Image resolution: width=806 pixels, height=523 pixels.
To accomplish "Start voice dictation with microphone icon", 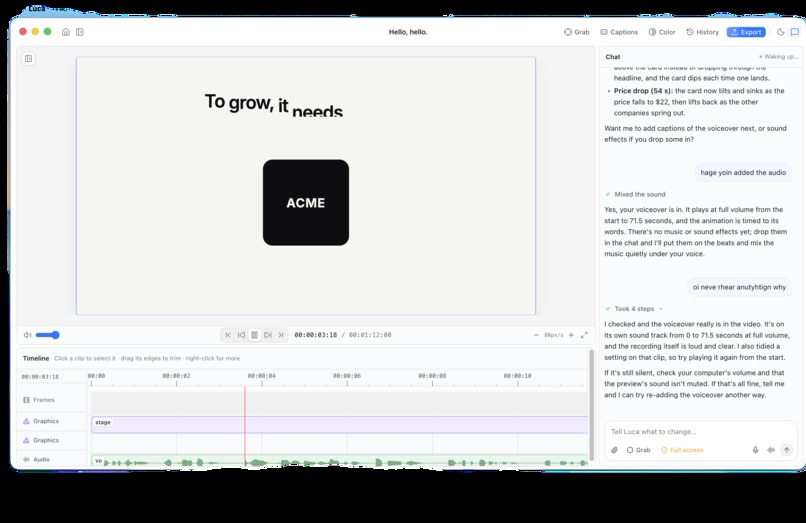I will pyautogui.click(x=755, y=450).
